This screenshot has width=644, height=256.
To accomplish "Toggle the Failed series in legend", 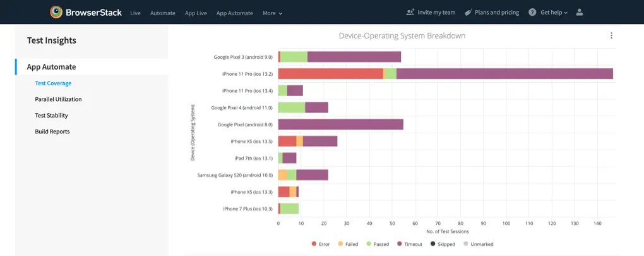I will click(x=348, y=244).
